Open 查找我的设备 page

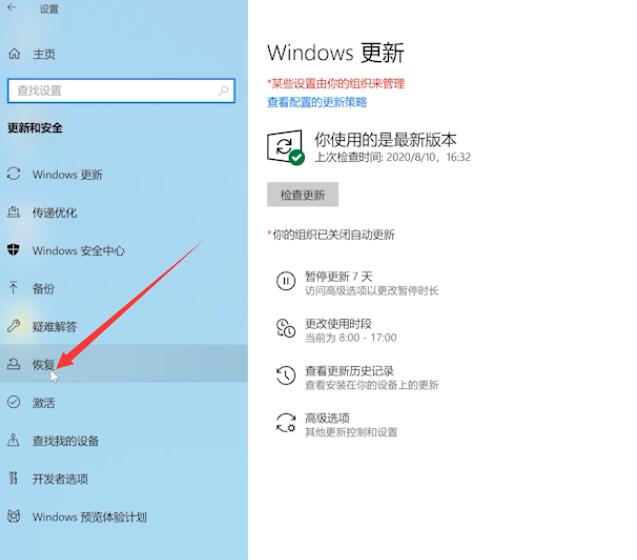(65, 441)
